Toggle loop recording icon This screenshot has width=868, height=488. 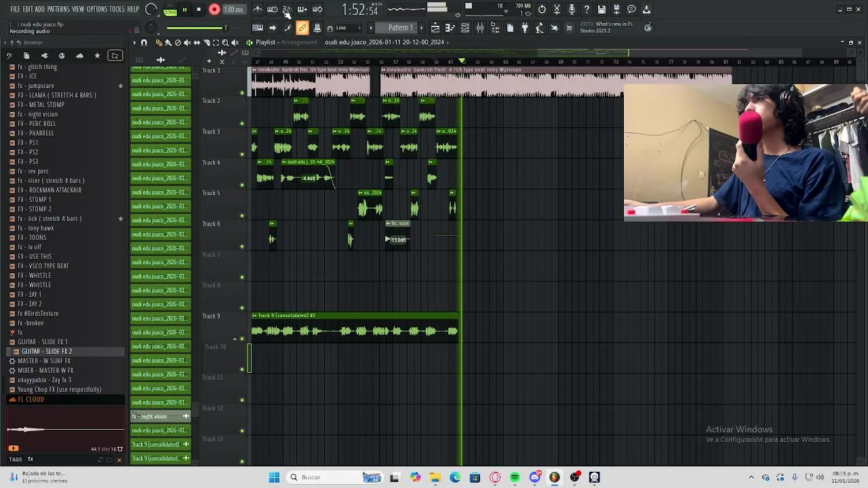(317, 9)
